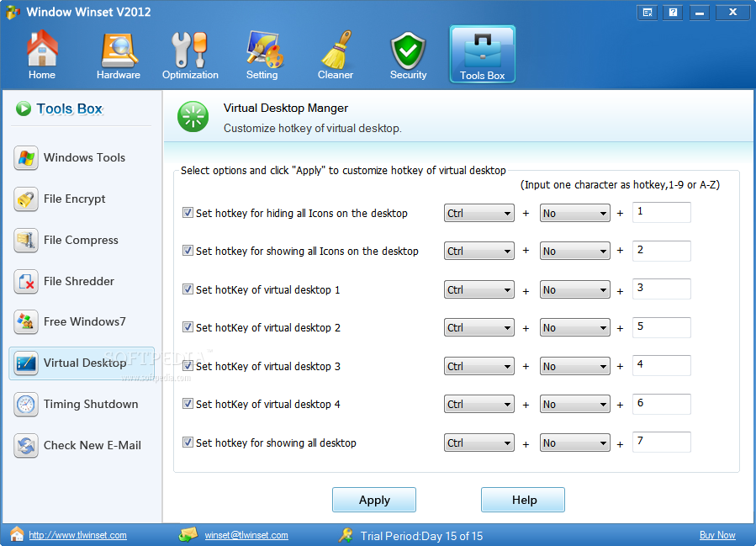
Task: Open the Home section icon
Action: tap(42, 48)
